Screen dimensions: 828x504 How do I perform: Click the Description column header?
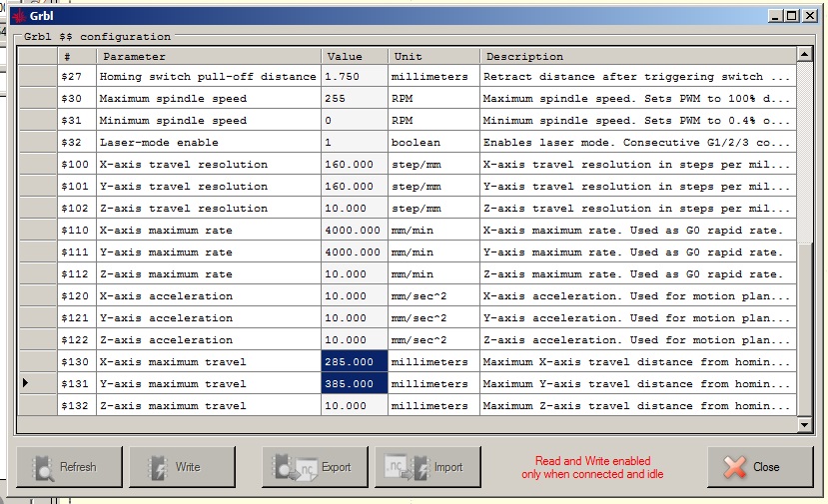point(638,56)
